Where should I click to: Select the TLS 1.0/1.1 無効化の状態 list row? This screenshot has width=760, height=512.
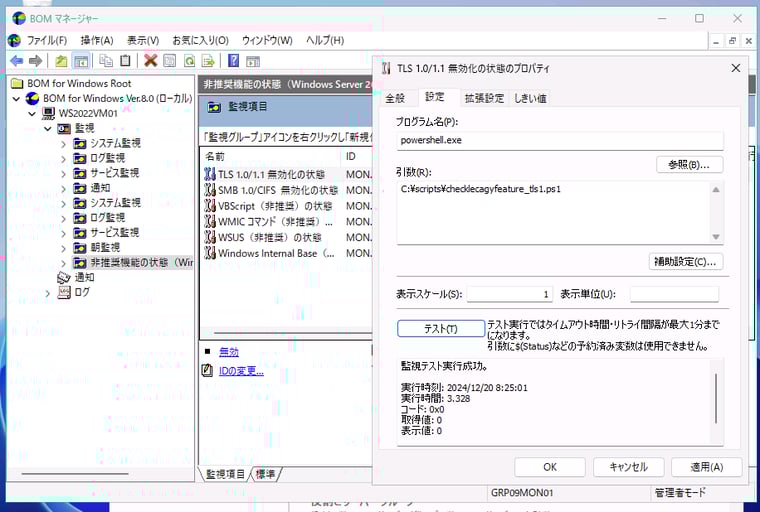pyautogui.click(x=288, y=175)
